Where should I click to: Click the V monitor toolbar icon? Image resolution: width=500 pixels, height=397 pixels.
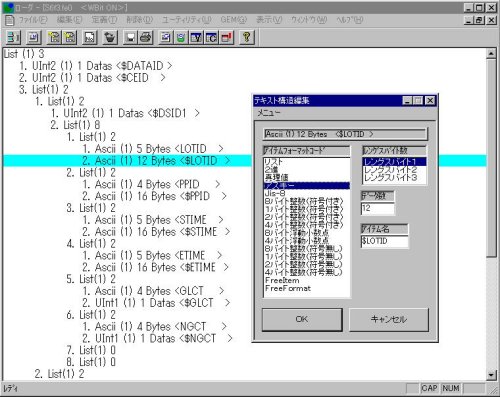click(196, 38)
